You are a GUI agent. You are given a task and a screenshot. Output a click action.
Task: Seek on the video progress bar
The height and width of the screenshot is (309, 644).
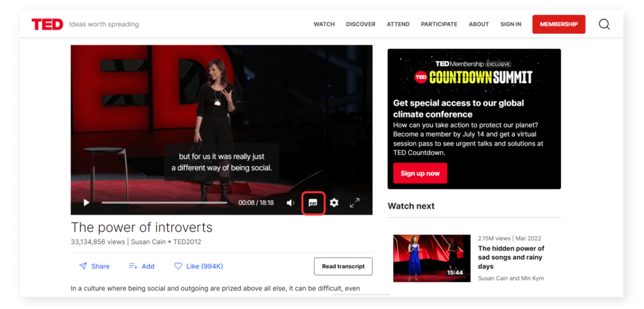[x=164, y=203]
